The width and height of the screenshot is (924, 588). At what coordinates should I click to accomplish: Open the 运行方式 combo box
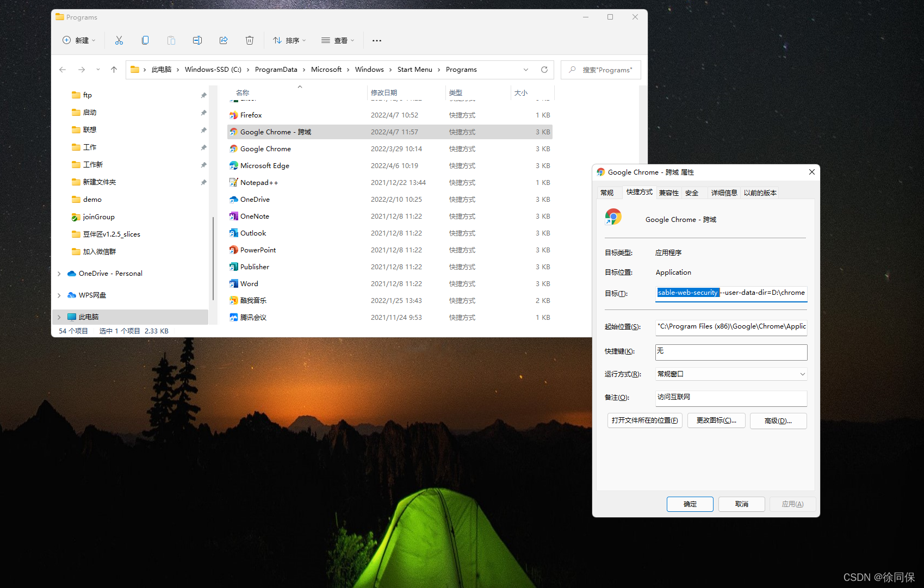click(x=731, y=374)
